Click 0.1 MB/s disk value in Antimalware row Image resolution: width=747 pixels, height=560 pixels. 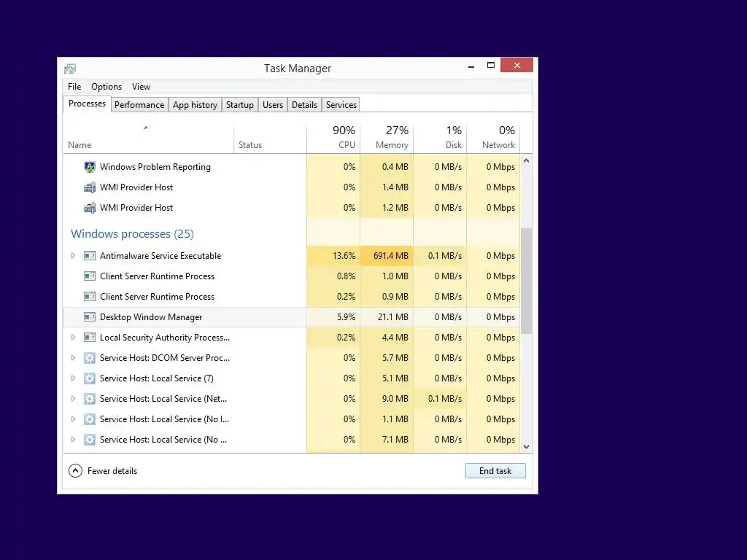point(445,256)
